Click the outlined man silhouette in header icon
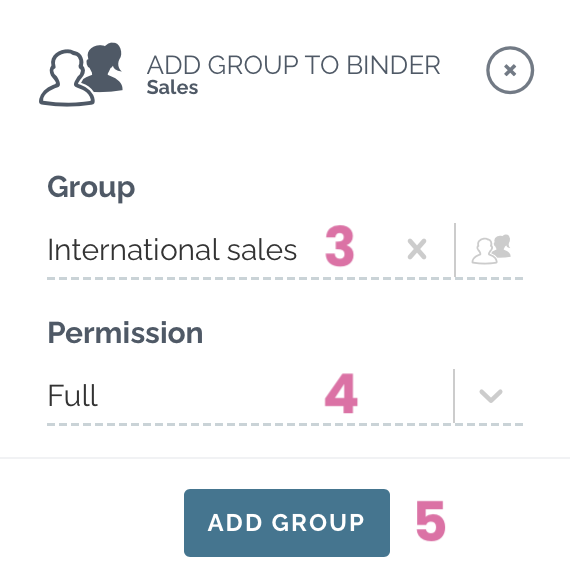The image size is (570, 574). point(67,78)
